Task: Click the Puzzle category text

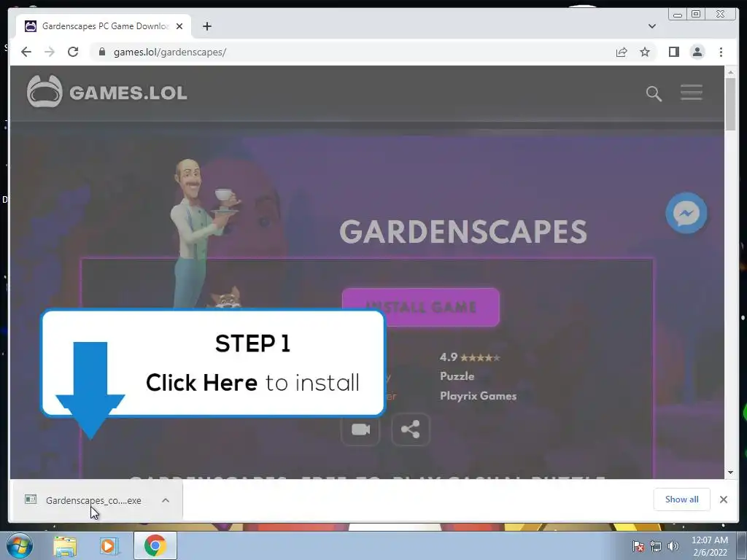Action: coord(457,376)
